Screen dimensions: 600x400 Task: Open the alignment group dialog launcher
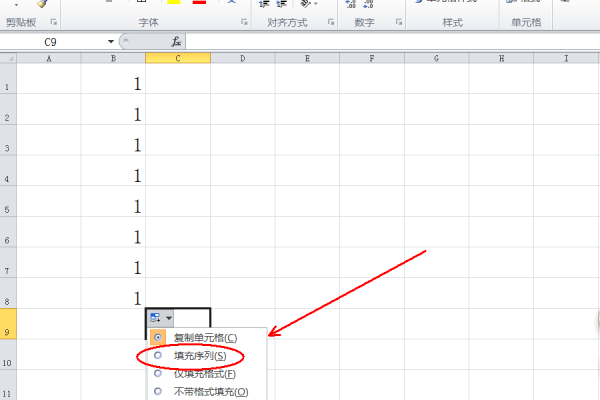point(331,22)
